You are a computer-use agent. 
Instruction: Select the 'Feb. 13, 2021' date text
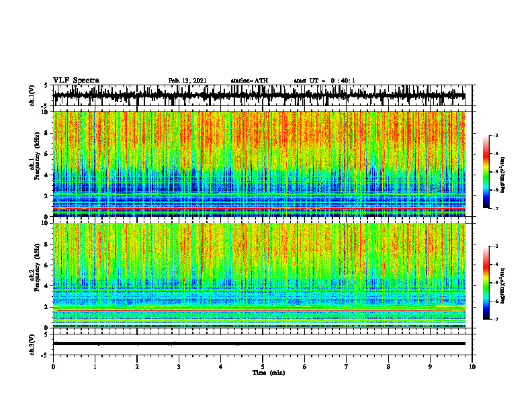coord(187,81)
